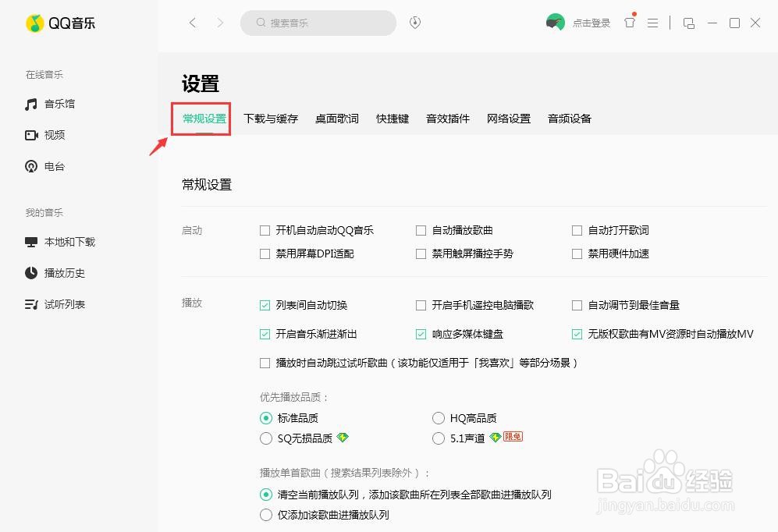Click the 搜索音乐 search input field
Image resolution: width=778 pixels, height=532 pixels.
[318, 23]
